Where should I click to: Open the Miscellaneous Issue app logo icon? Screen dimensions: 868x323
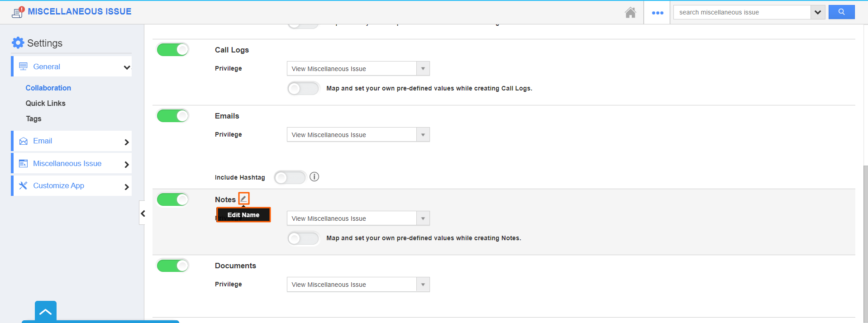tap(18, 12)
